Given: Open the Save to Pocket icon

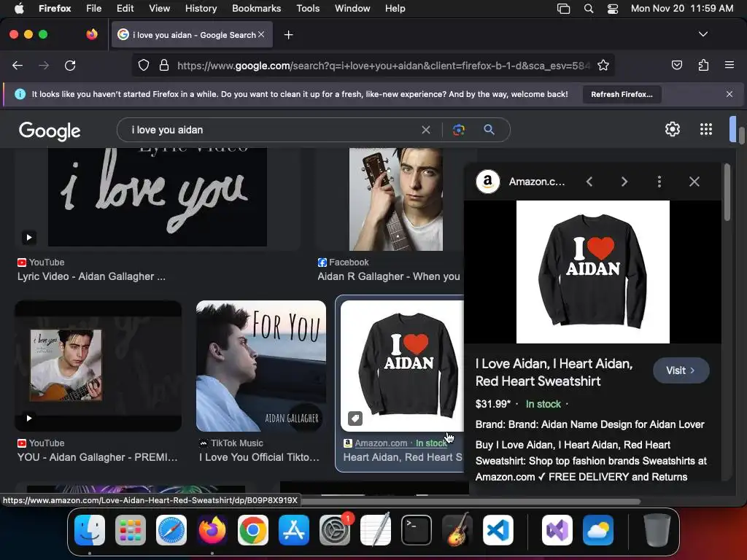Looking at the screenshot, I should [x=676, y=65].
